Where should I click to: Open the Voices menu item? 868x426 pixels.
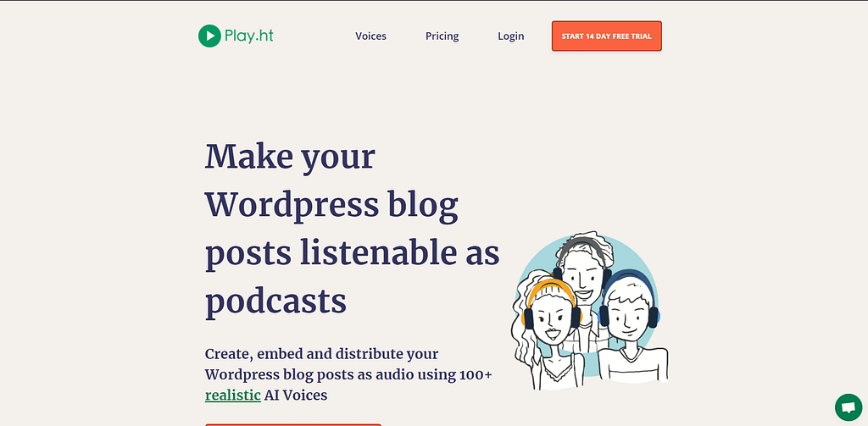371,36
